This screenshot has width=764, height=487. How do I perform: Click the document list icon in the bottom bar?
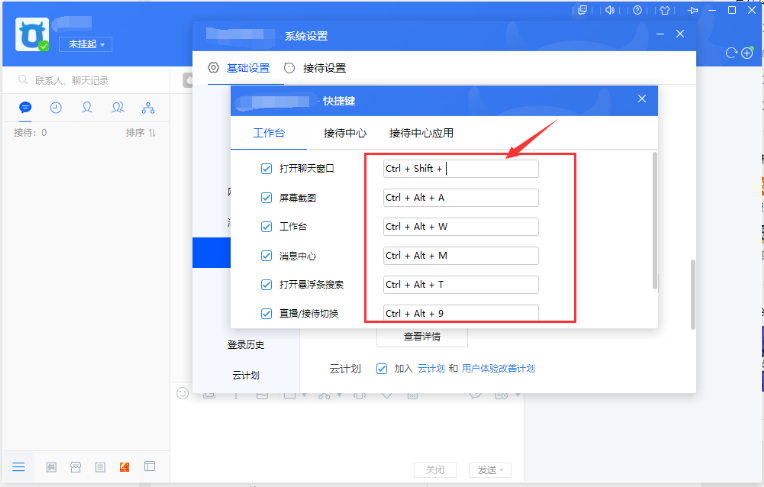tap(100, 467)
